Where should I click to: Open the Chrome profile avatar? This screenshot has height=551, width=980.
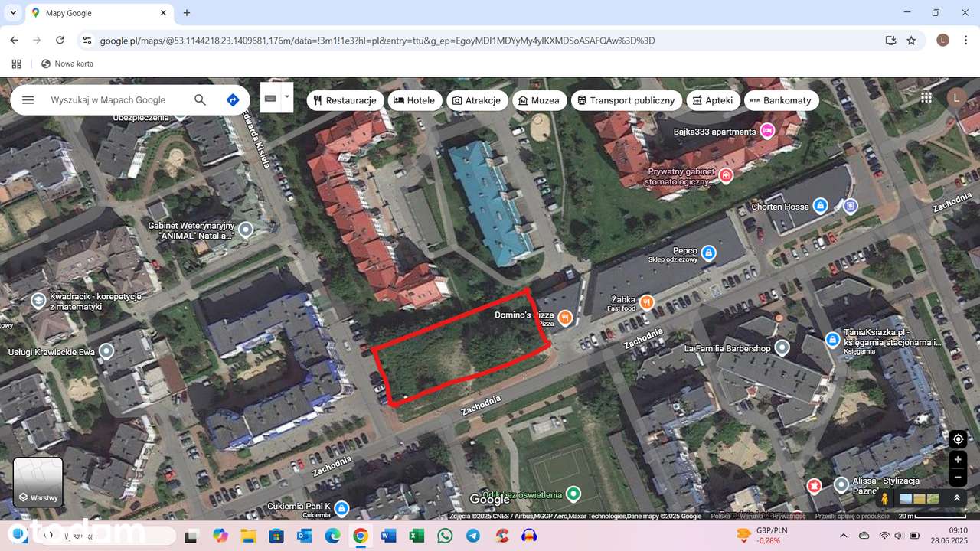coord(942,41)
